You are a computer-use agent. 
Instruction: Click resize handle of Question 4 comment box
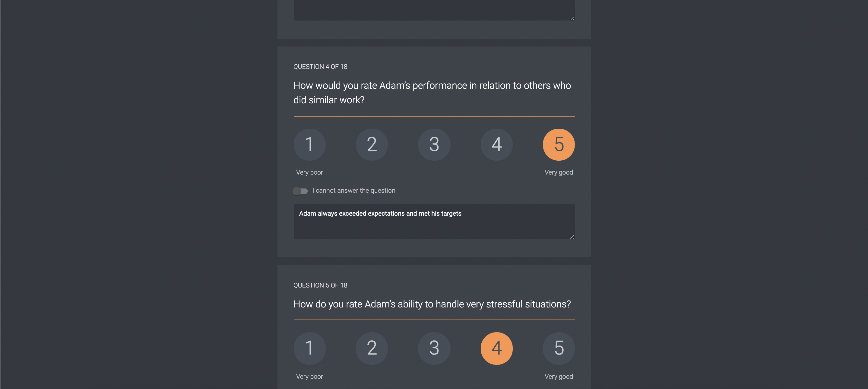click(572, 237)
